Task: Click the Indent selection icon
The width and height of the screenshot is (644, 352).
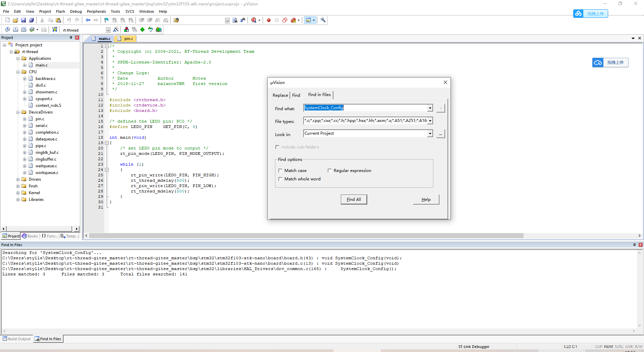Action: [x=142, y=20]
